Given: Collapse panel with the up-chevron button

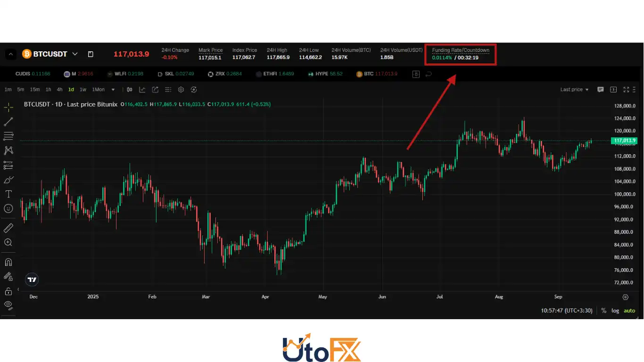Looking at the screenshot, I should tap(10, 54).
